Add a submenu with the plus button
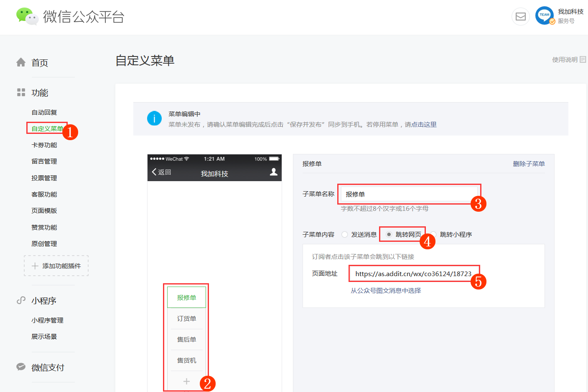The image size is (588, 392). pyautogui.click(x=186, y=381)
